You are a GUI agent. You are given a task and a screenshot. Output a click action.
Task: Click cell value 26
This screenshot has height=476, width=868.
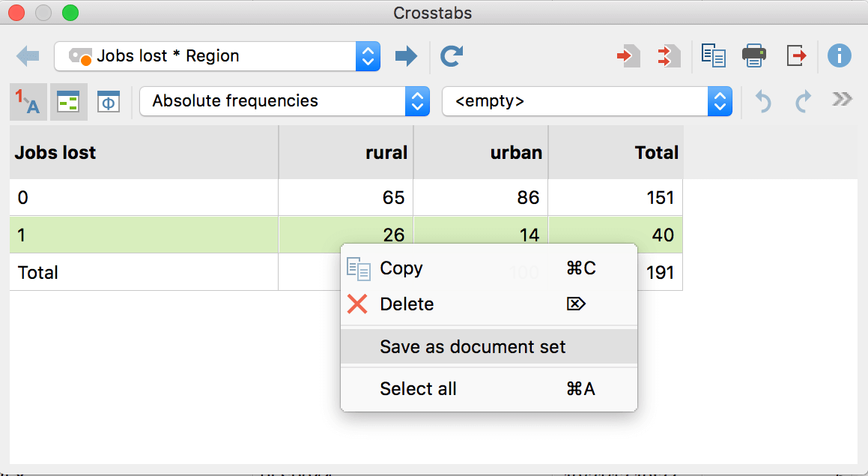394,235
